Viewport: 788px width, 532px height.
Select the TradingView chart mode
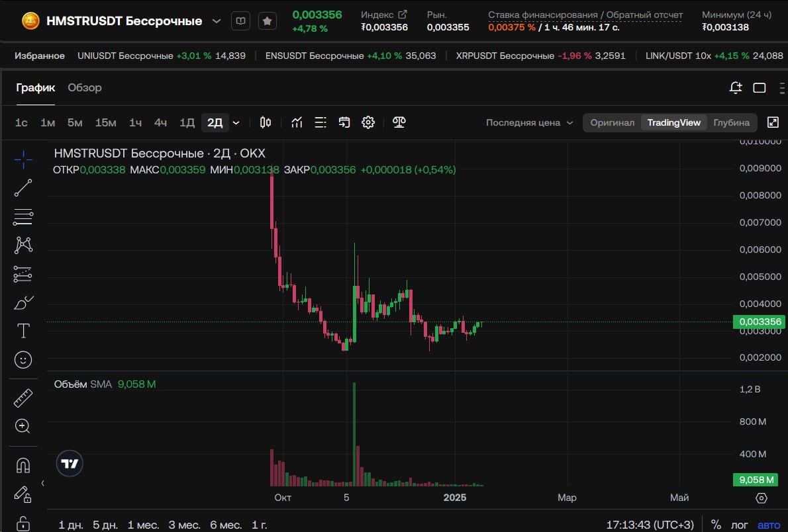tap(673, 122)
